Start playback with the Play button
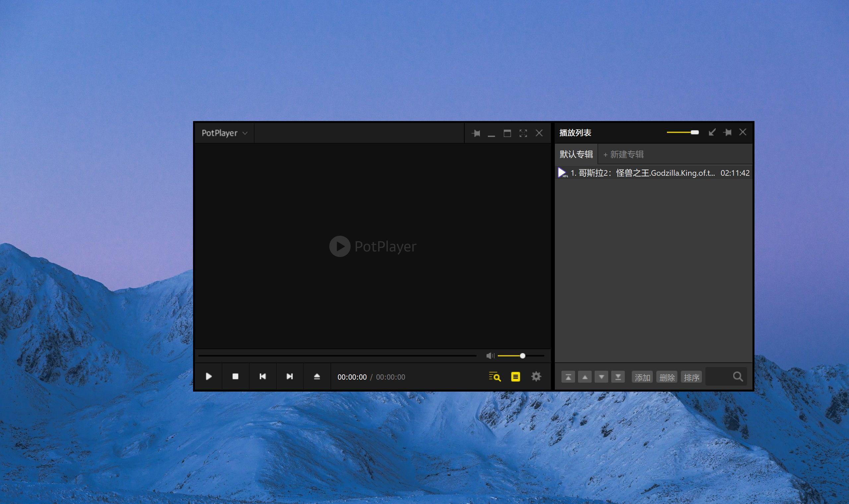 click(x=209, y=376)
